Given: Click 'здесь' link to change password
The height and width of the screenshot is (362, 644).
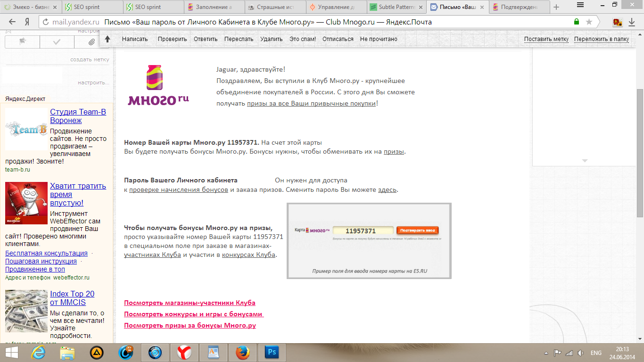Looking at the screenshot, I should 387,189.
